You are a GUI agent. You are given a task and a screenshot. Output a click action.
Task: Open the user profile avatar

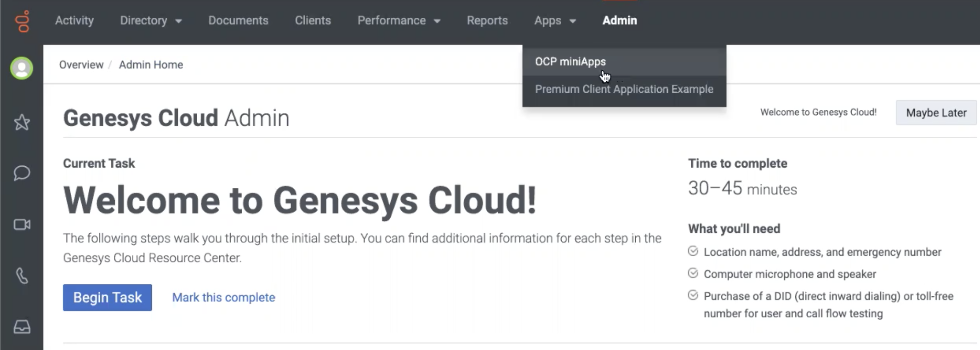(x=22, y=68)
